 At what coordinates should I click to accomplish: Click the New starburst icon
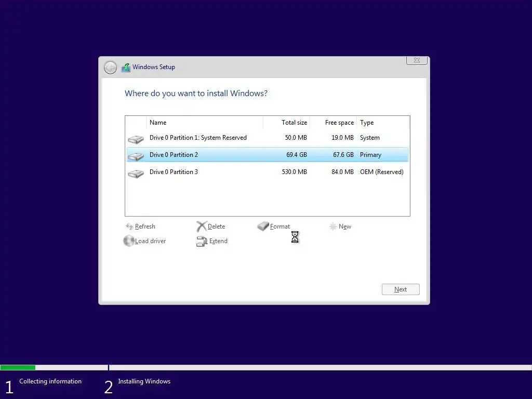click(333, 227)
